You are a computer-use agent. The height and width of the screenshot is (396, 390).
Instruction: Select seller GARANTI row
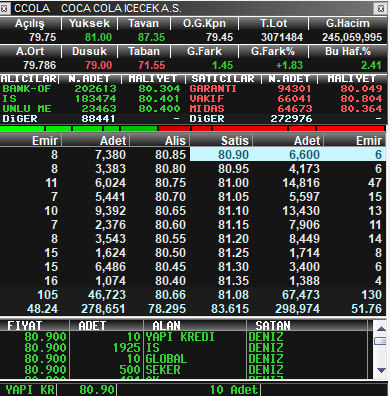pyautogui.click(x=286, y=89)
